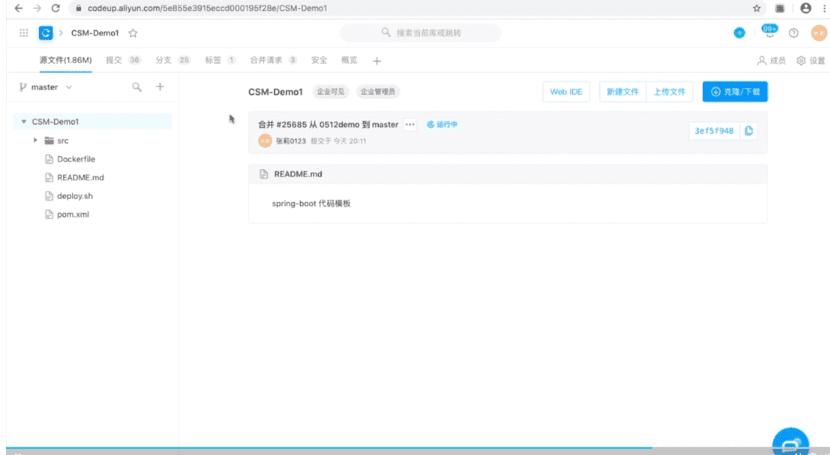
Task: Click the deploy.sh file icon
Action: click(x=49, y=196)
